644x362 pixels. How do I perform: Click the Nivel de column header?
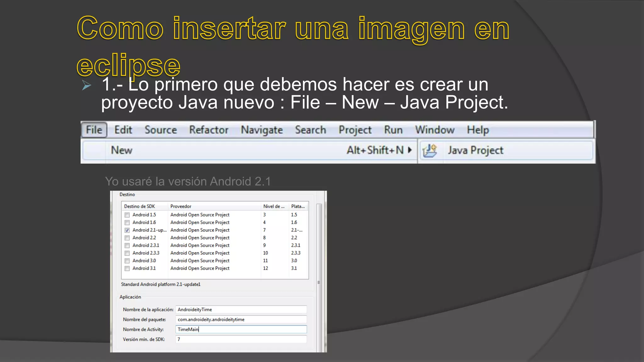(x=275, y=206)
